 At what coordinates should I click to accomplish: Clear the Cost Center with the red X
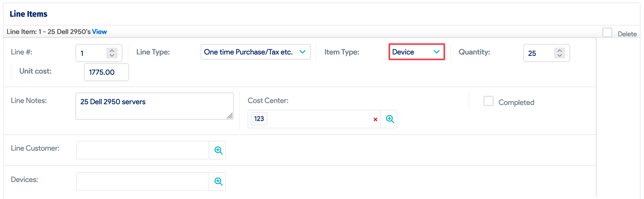click(x=375, y=120)
